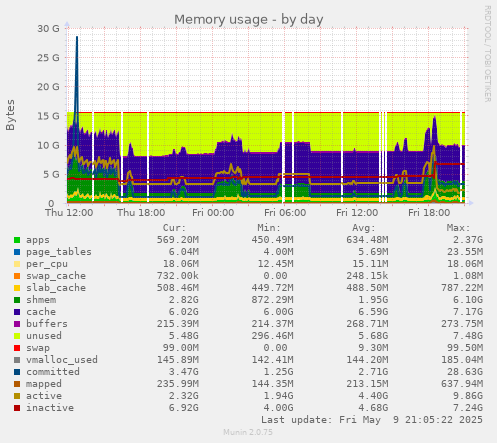Click the swap current value 99.00M

181,348
